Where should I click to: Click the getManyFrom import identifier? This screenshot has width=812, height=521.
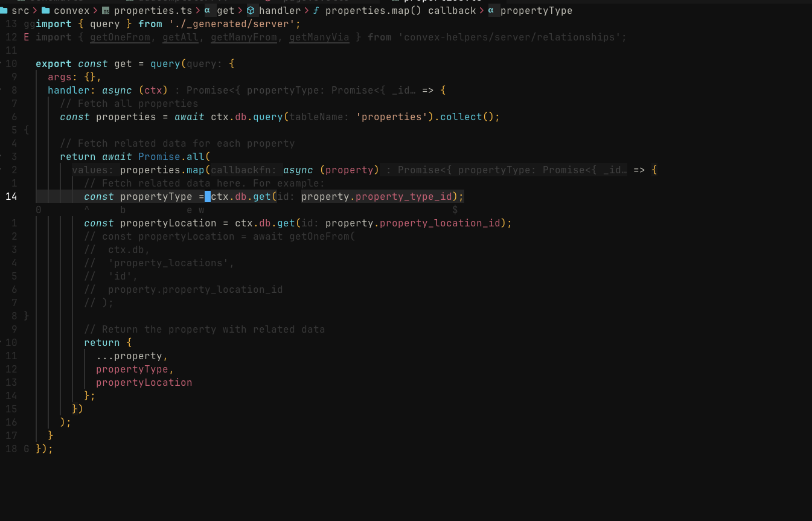point(244,37)
